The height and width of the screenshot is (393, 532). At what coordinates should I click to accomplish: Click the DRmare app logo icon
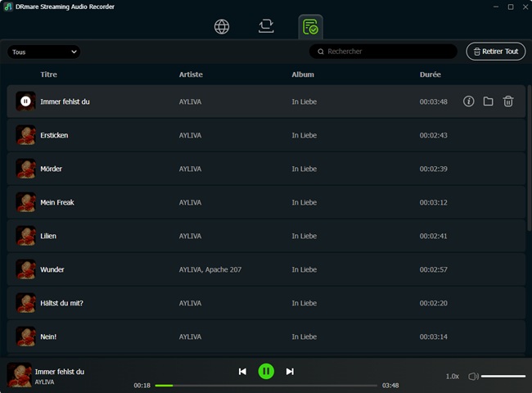pos(8,7)
